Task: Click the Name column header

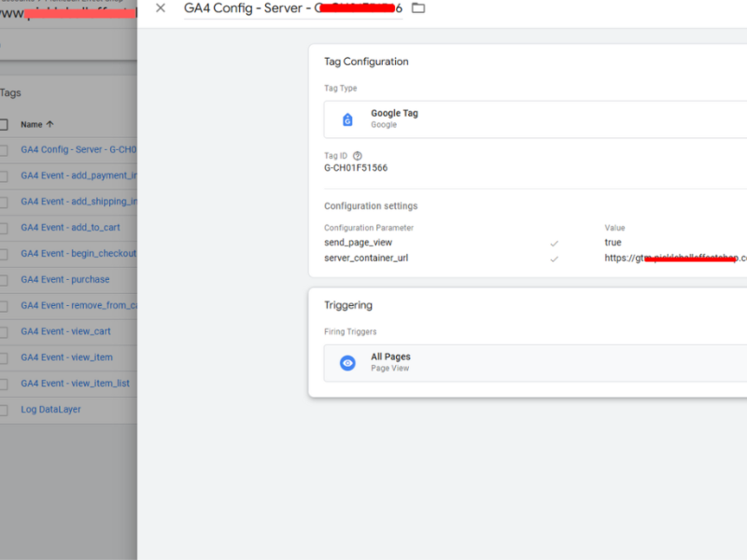Action: click(32, 124)
